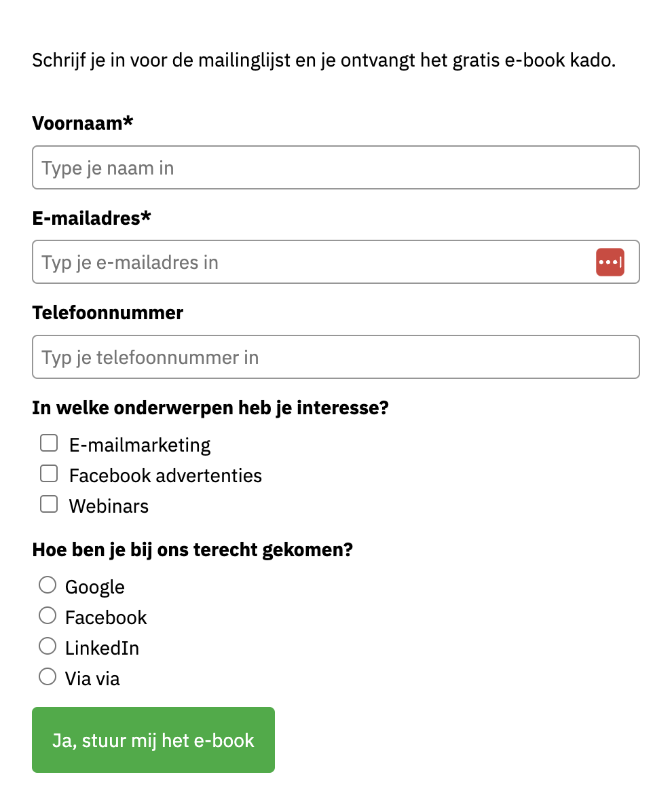This screenshot has height=800, width=672.
Task: Click the Webinars label text
Action: click(108, 505)
